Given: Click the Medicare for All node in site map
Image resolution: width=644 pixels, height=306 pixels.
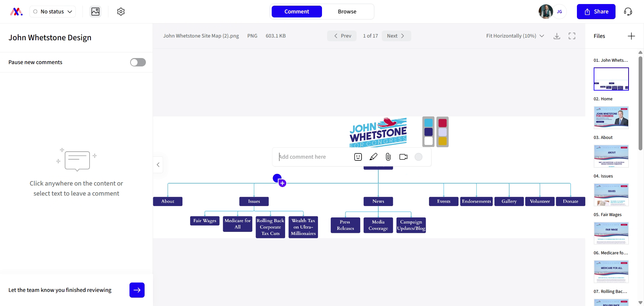Looking at the screenshot, I should click(x=237, y=224).
